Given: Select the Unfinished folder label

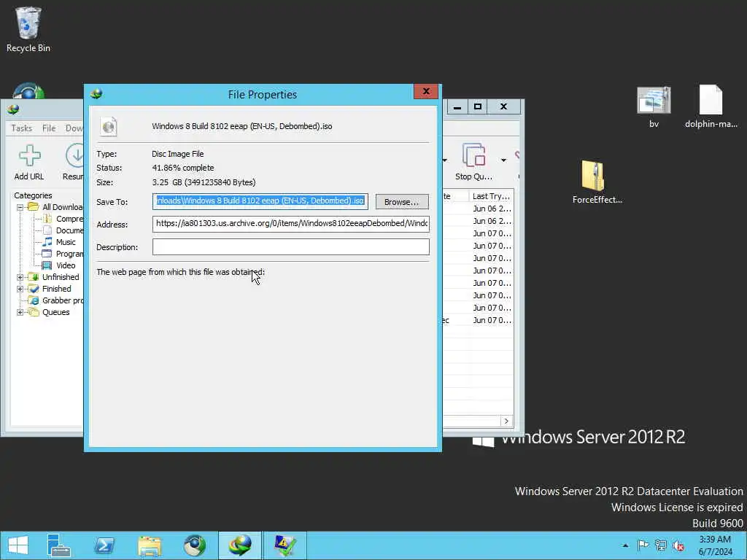Looking at the screenshot, I should tap(61, 277).
